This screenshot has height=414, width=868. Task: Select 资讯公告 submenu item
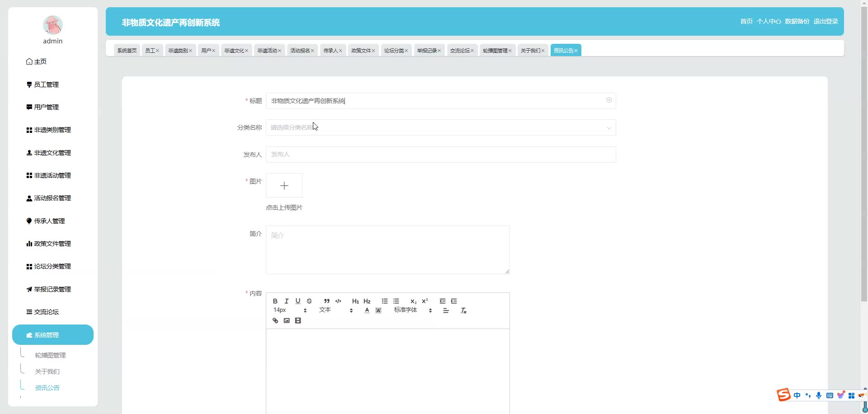(47, 388)
